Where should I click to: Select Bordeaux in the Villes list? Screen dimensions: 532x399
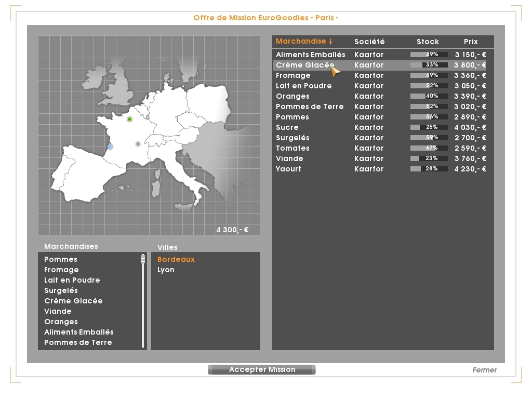pyautogui.click(x=176, y=259)
